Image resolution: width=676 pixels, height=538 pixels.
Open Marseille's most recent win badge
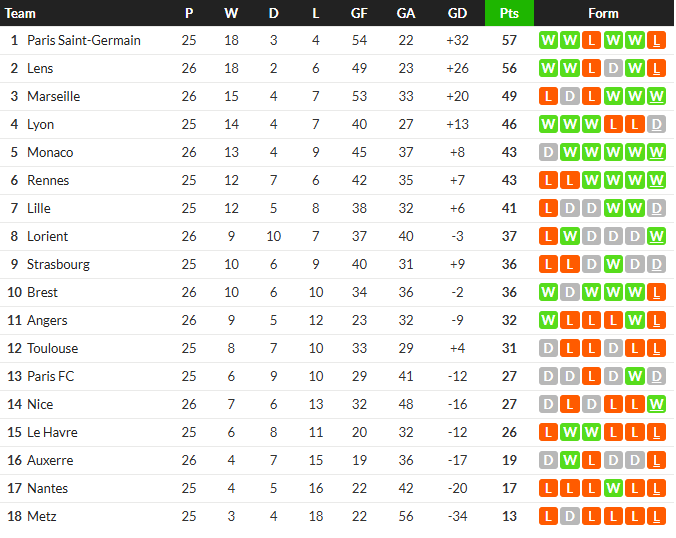(x=656, y=97)
